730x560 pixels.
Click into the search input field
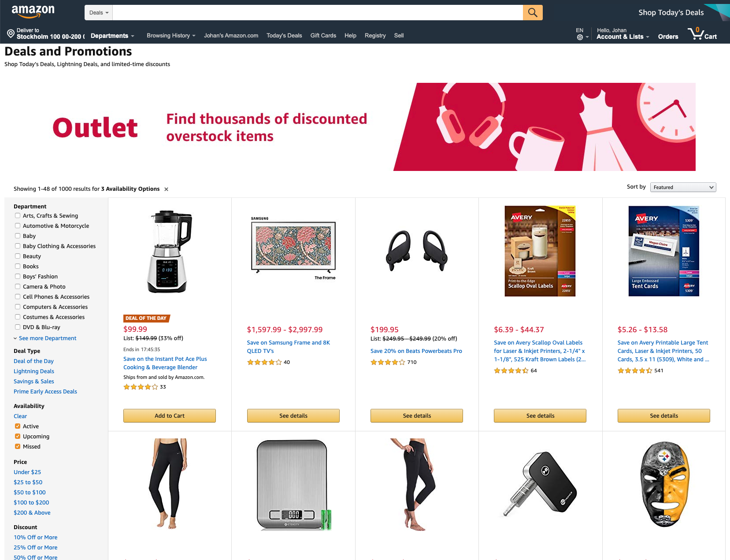318,13
